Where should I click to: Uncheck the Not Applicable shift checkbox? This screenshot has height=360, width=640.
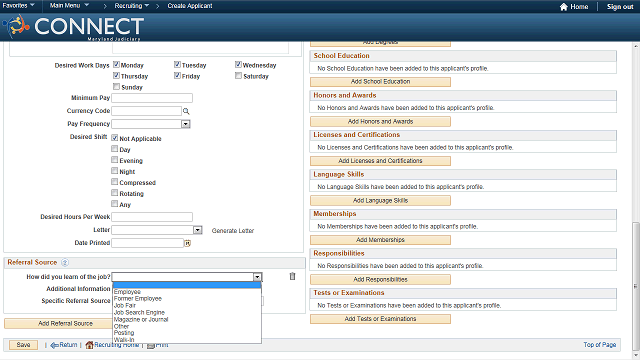115,138
